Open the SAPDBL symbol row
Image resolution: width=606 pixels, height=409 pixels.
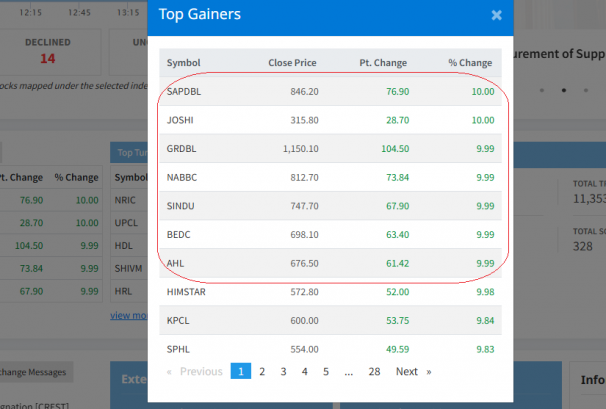[x=186, y=91]
